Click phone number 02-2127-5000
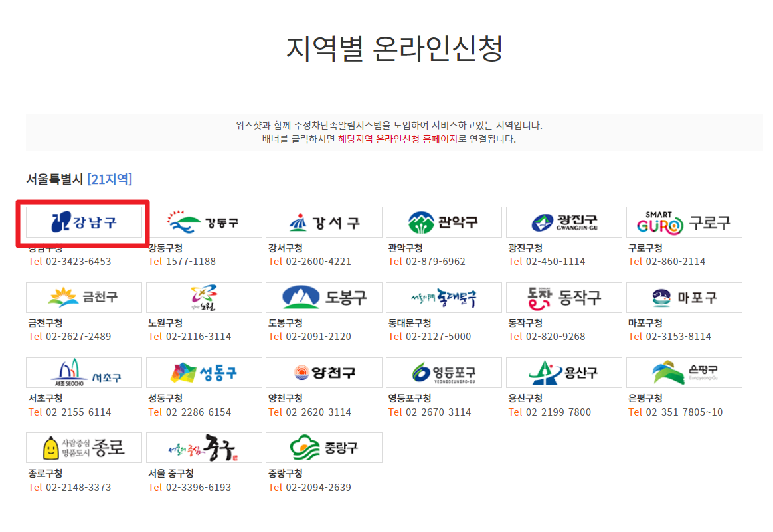This screenshot has width=773, height=532. [439, 337]
